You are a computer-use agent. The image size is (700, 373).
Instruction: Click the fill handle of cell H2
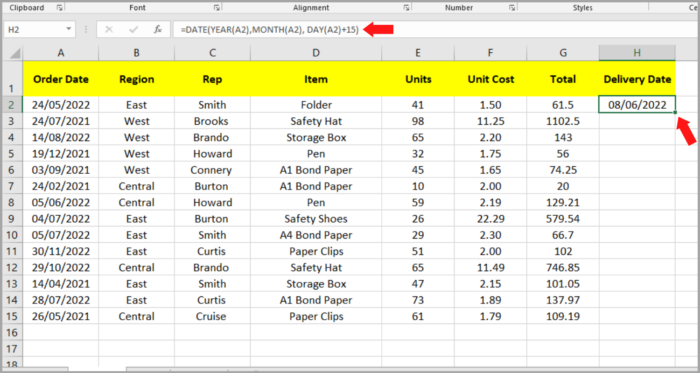click(675, 112)
